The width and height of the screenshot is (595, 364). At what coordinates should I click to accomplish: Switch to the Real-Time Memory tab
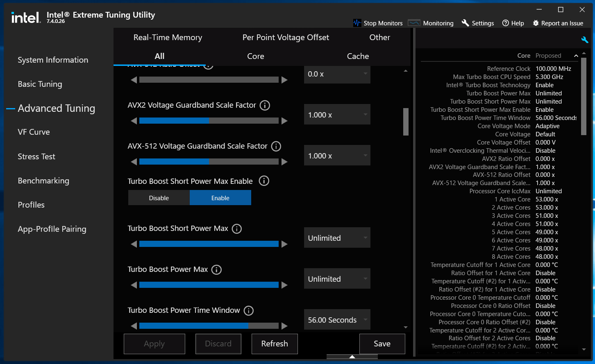tap(168, 37)
